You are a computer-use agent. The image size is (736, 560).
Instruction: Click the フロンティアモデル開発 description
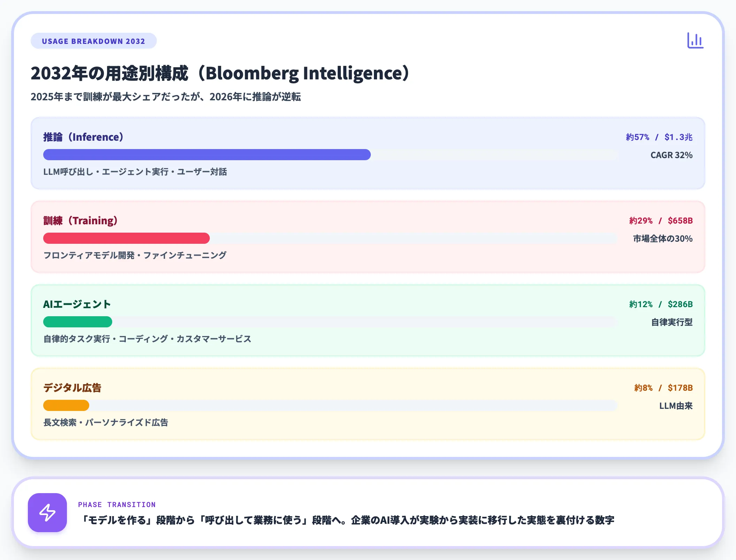coord(135,255)
